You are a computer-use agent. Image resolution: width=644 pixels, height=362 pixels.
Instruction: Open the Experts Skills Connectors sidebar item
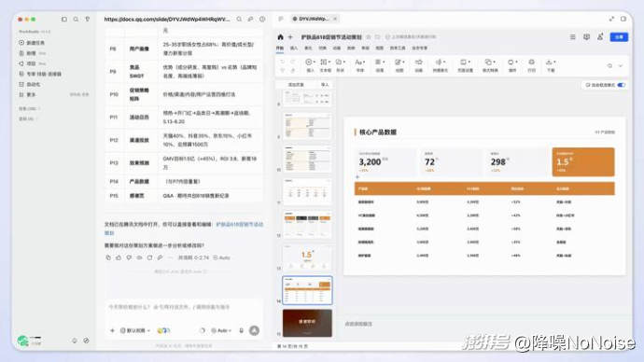pos(40,74)
